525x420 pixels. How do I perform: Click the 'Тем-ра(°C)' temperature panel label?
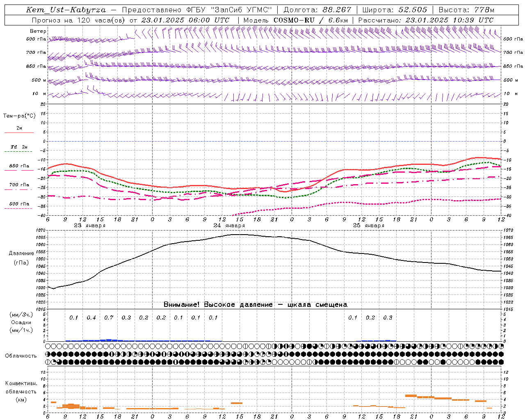coord(19,116)
